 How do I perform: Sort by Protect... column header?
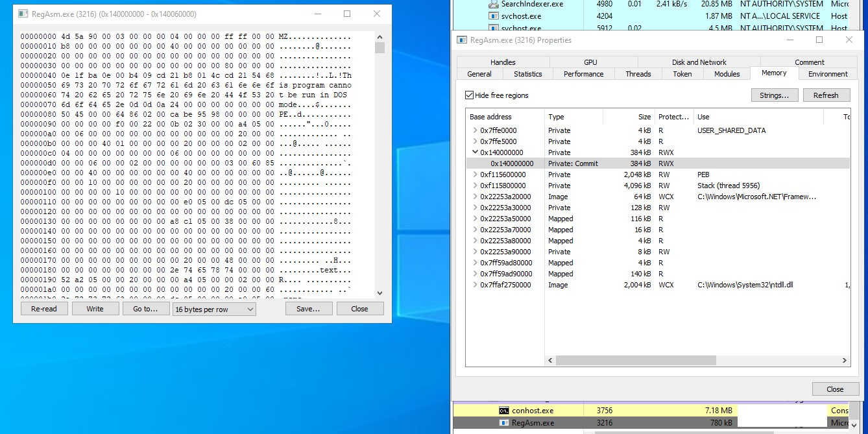point(674,117)
